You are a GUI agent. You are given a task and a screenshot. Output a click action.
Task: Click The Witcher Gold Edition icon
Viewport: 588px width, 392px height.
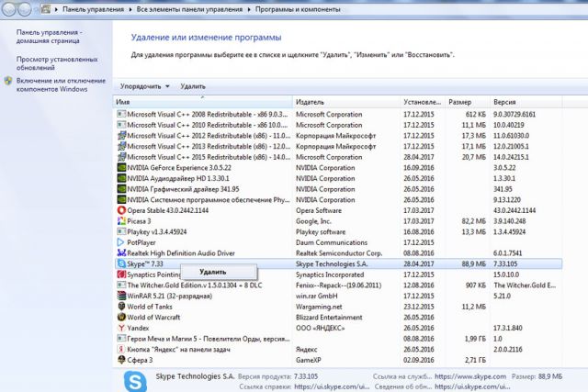click(121, 285)
